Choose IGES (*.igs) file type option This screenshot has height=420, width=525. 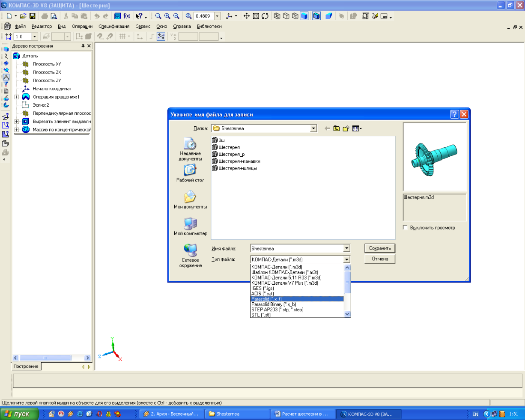(297, 288)
